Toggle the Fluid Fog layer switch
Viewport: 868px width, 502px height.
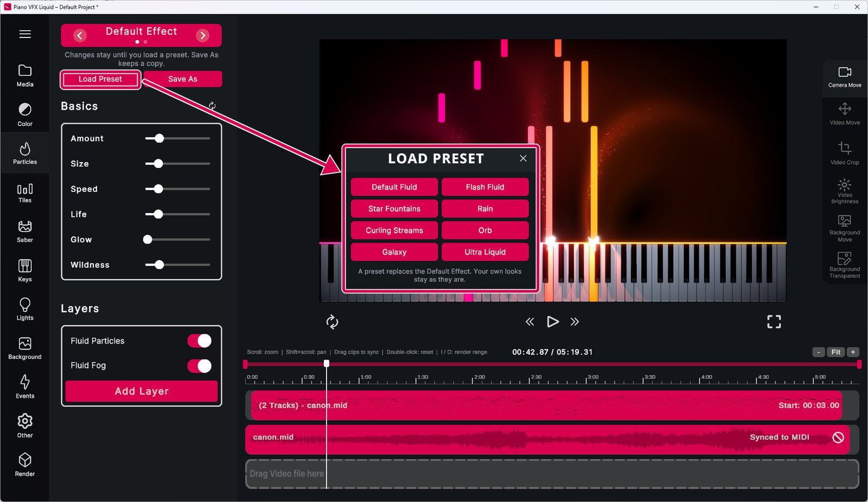pos(200,366)
